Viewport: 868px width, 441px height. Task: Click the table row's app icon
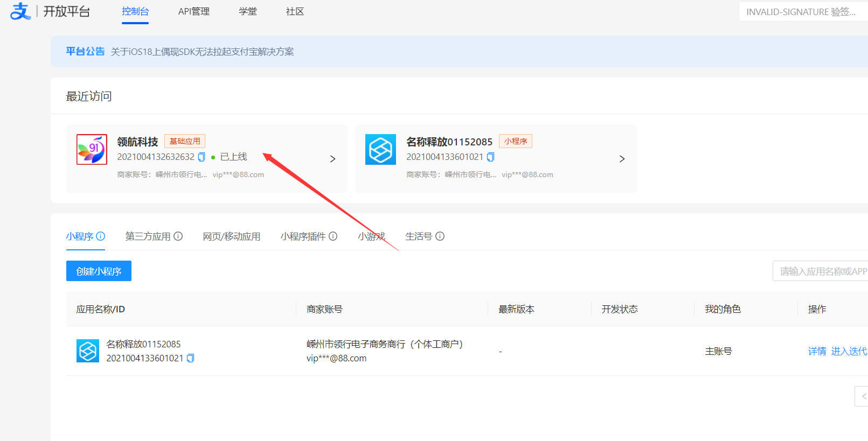click(x=88, y=351)
